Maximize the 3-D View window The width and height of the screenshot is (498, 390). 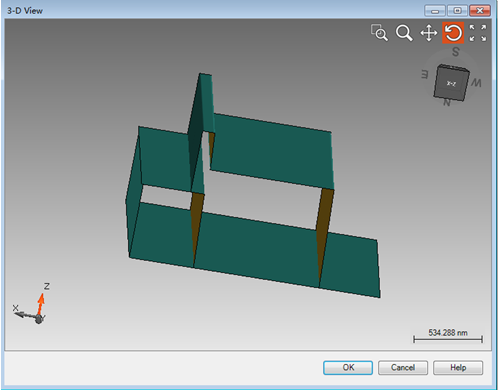point(457,11)
